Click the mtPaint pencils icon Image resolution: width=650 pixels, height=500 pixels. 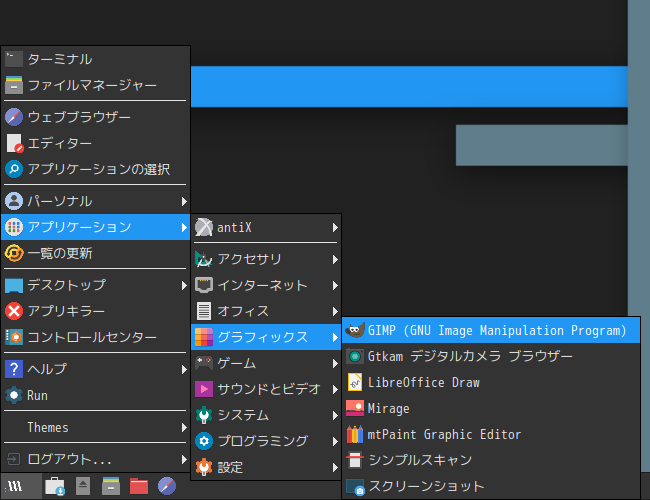355,434
